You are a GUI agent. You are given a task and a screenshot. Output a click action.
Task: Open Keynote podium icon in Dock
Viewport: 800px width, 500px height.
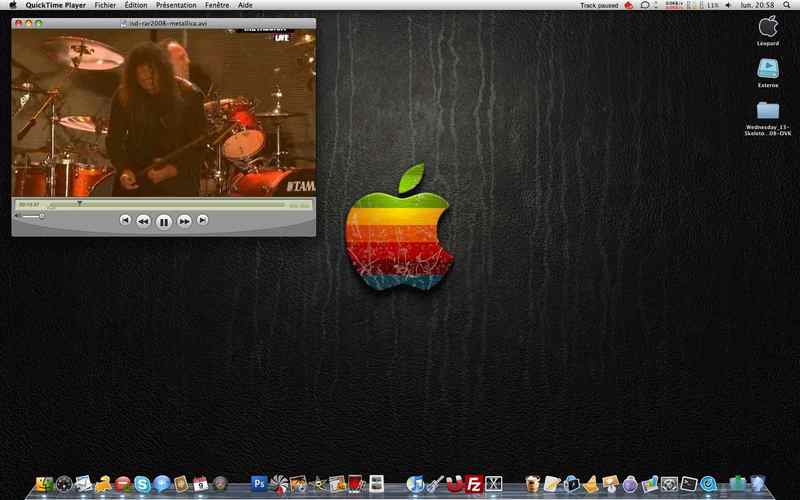[610, 484]
